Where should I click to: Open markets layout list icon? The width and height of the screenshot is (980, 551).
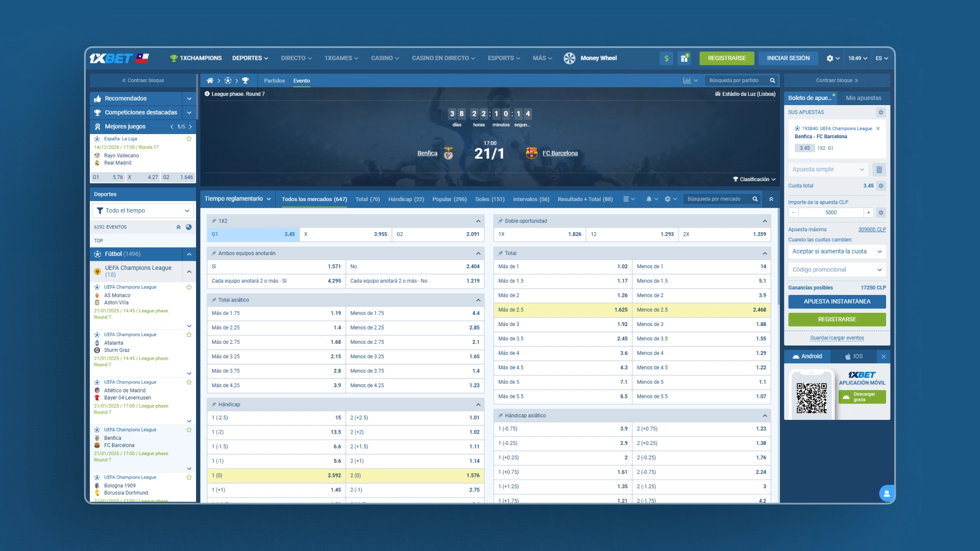pos(626,199)
